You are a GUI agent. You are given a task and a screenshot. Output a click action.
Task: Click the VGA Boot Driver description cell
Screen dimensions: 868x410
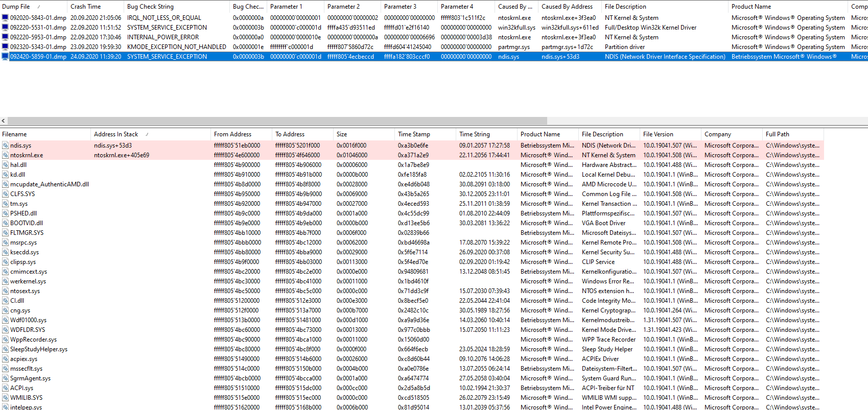click(603, 223)
